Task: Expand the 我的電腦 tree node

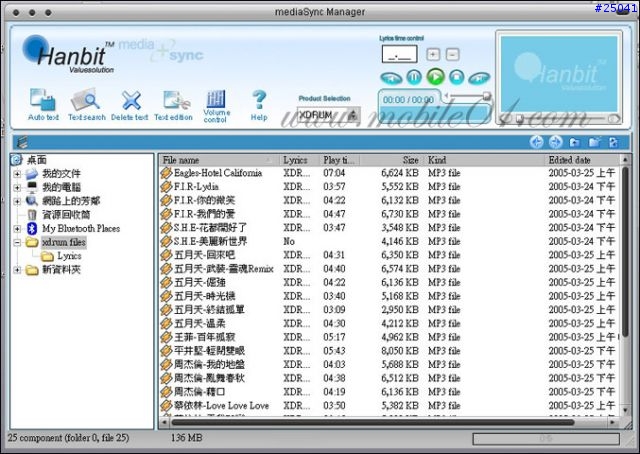Action: point(17,188)
